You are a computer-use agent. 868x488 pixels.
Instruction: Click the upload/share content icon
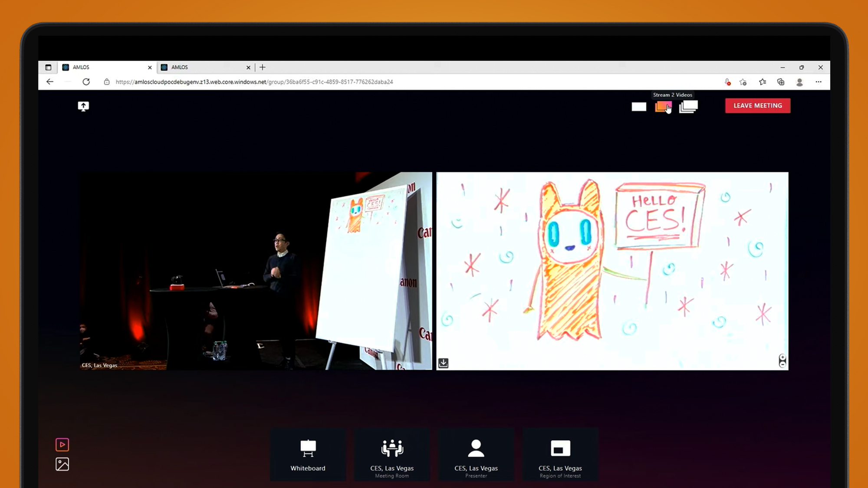pyautogui.click(x=83, y=105)
